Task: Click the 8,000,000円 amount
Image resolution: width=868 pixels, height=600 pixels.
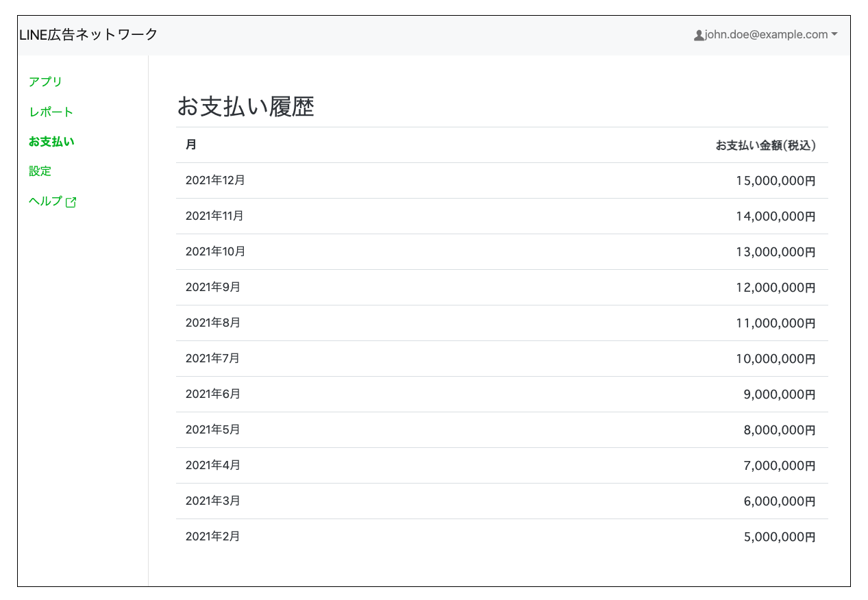Action: click(780, 430)
